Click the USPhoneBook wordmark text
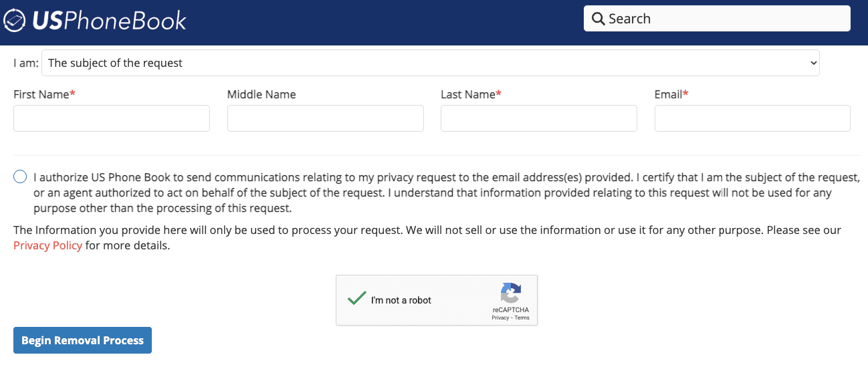 pos(109,21)
